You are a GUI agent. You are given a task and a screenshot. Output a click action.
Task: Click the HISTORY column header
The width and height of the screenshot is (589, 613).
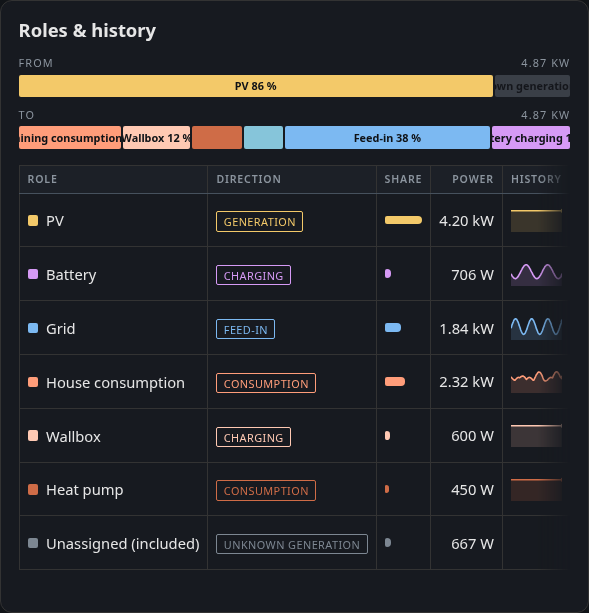[536, 179]
